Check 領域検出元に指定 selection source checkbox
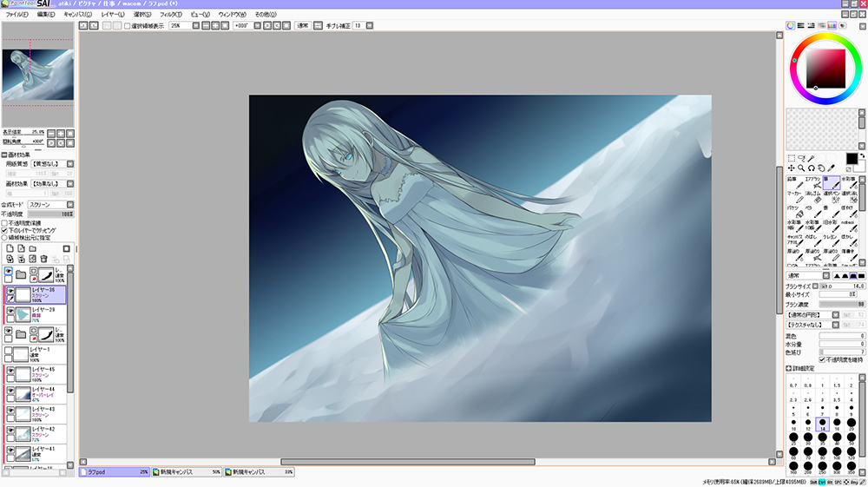 [4, 237]
